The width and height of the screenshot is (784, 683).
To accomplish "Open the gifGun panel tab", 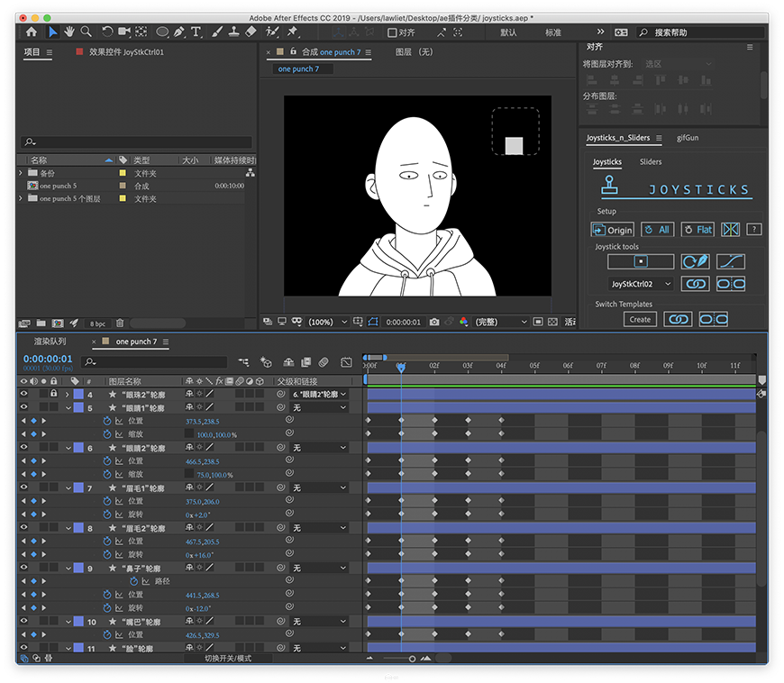I will click(x=688, y=138).
